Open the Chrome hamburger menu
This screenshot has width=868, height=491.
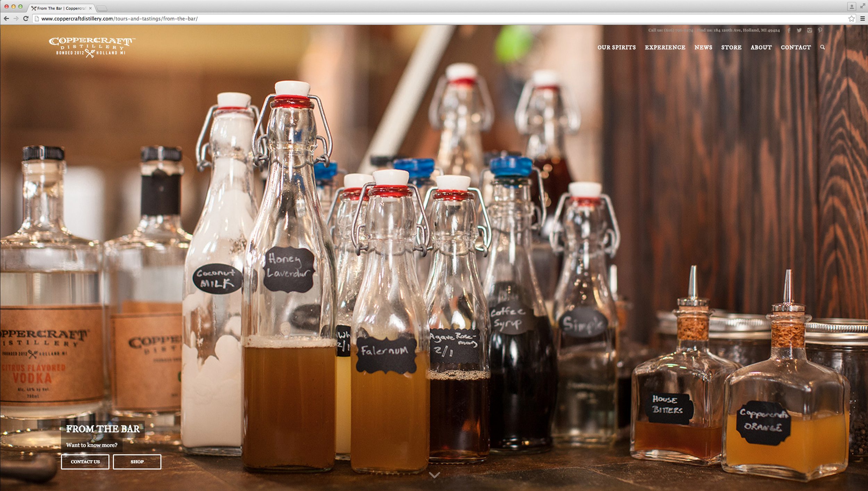click(x=862, y=19)
